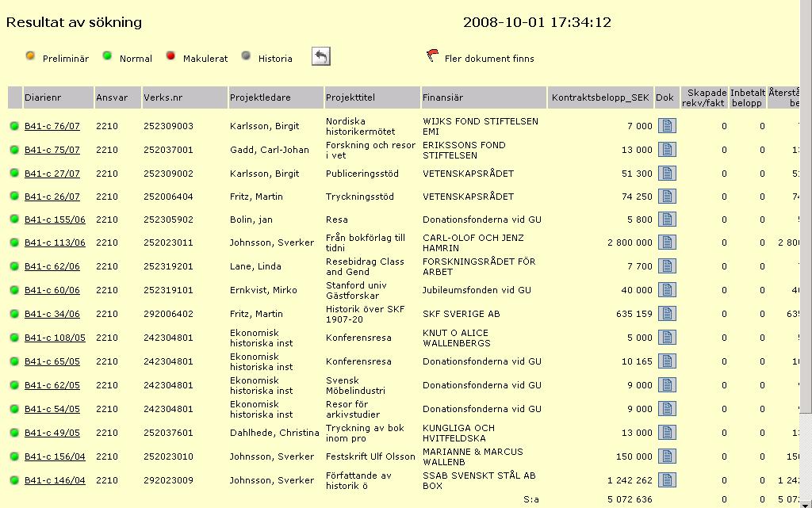Click the red Makulerat legend dot
812x508 pixels.
[x=170, y=55]
